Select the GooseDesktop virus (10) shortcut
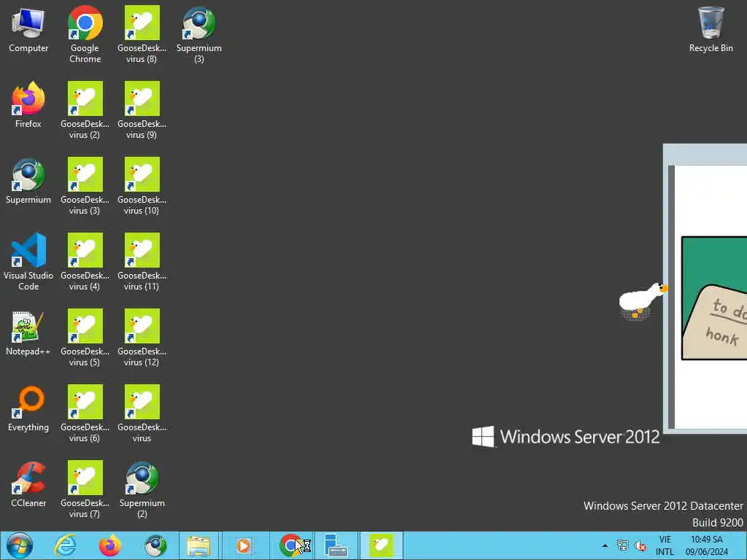747x560 pixels. pyautogui.click(x=142, y=186)
